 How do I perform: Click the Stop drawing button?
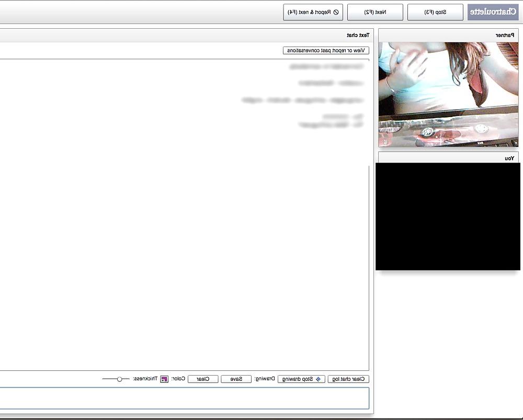(301, 379)
